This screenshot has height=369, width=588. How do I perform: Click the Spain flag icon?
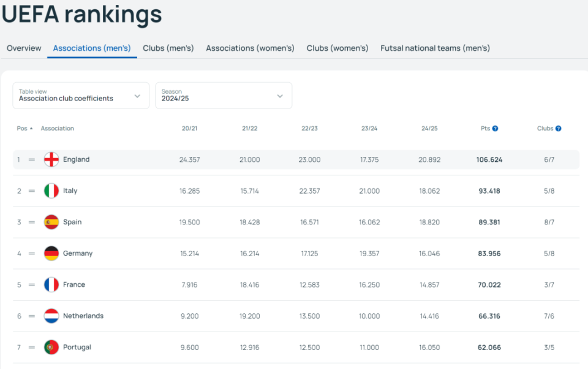pos(51,222)
